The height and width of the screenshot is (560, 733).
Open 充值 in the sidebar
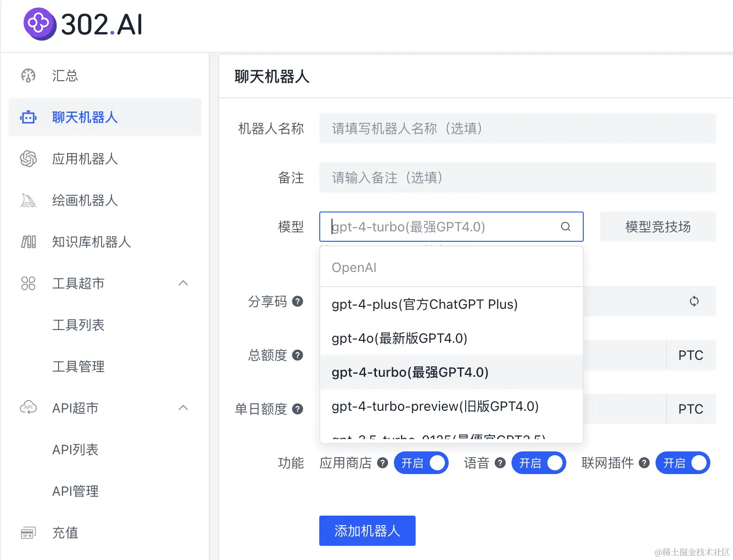coord(105,533)
